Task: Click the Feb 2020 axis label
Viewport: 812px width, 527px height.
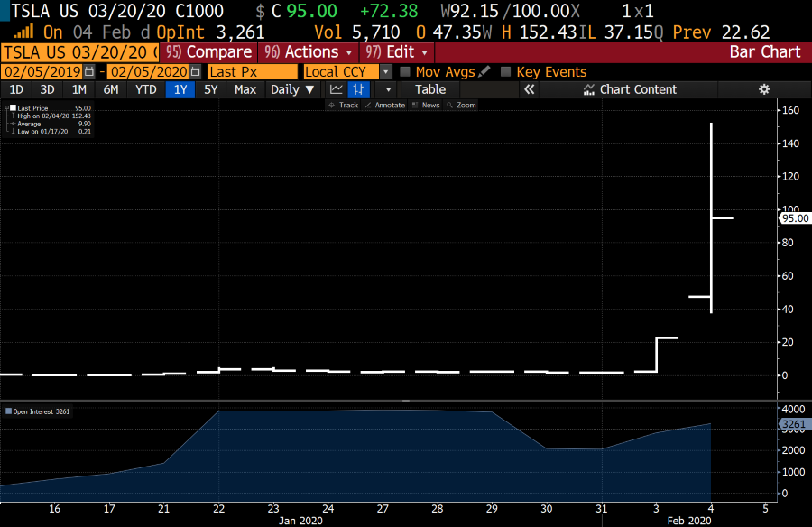Action: pyautogui.click(x=688, y=521)
